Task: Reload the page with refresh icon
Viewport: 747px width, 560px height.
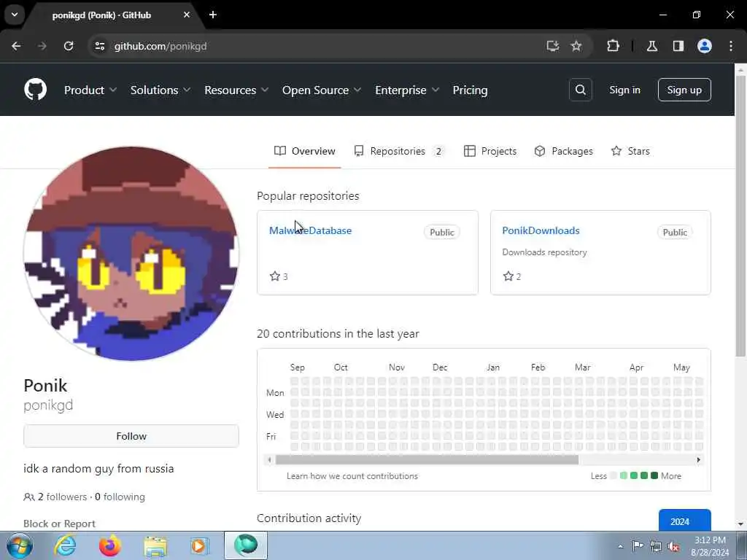Action: 69,46
